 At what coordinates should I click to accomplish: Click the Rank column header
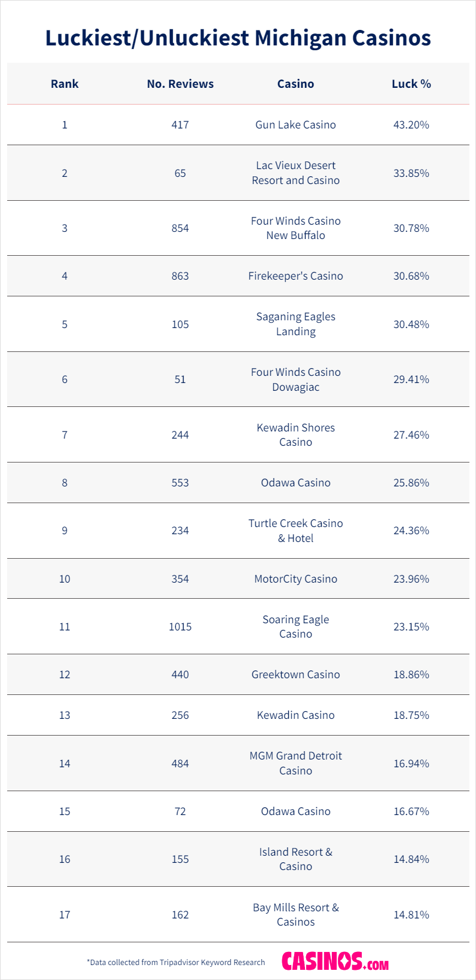pyautogui.click(x=65, y=84)
